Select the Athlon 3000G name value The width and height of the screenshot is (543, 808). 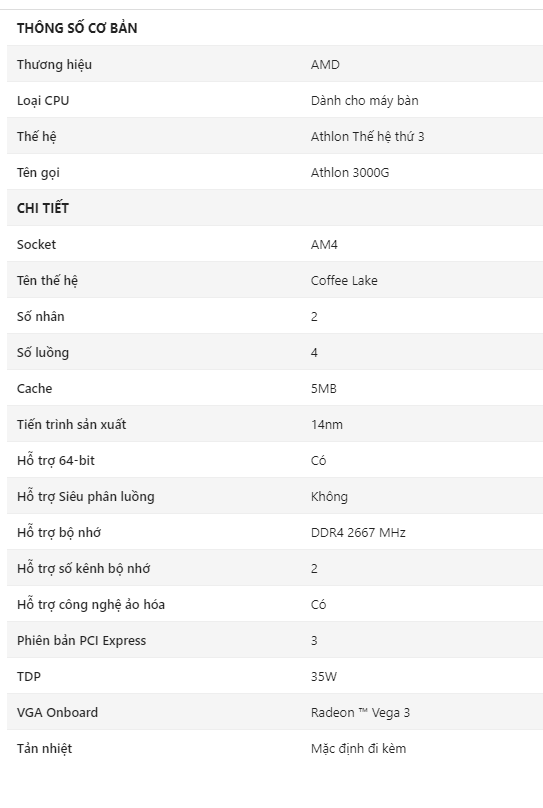(350, 173)
